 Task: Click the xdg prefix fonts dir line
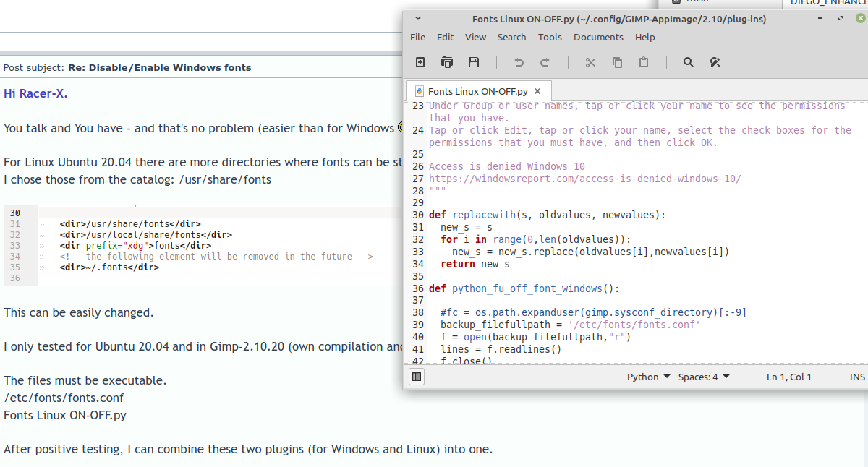(135, 245)
